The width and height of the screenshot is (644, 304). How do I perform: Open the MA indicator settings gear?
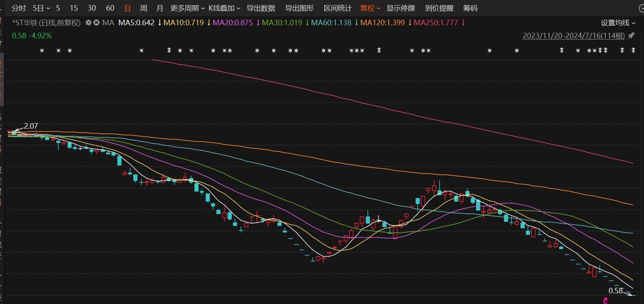click(x=89, y=23)
